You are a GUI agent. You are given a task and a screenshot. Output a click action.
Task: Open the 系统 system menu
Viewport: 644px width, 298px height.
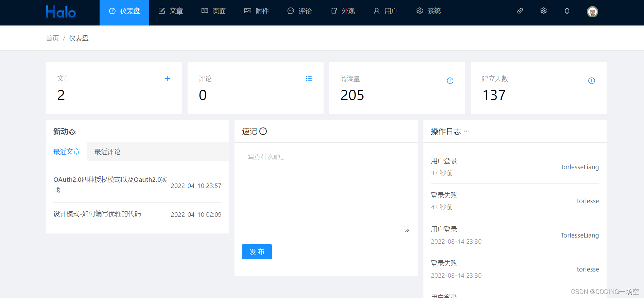(429, 11)
